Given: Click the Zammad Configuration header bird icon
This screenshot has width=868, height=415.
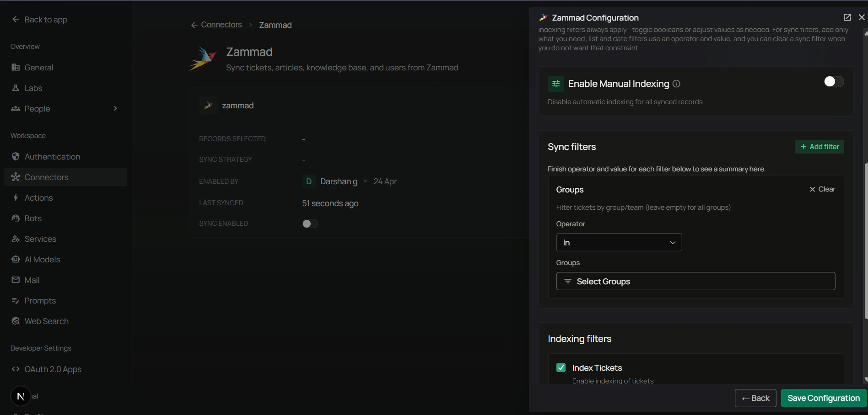Looking at the screenshot, I should tap(543, 17).
